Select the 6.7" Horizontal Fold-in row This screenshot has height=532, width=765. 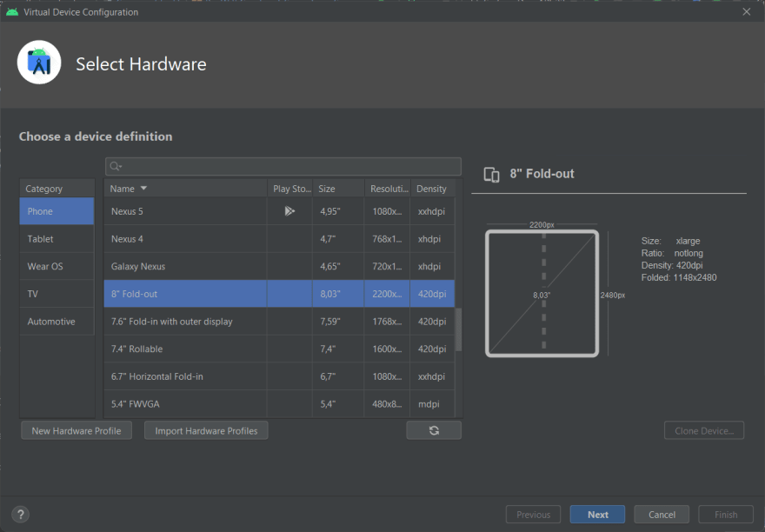tap(279, 376)
